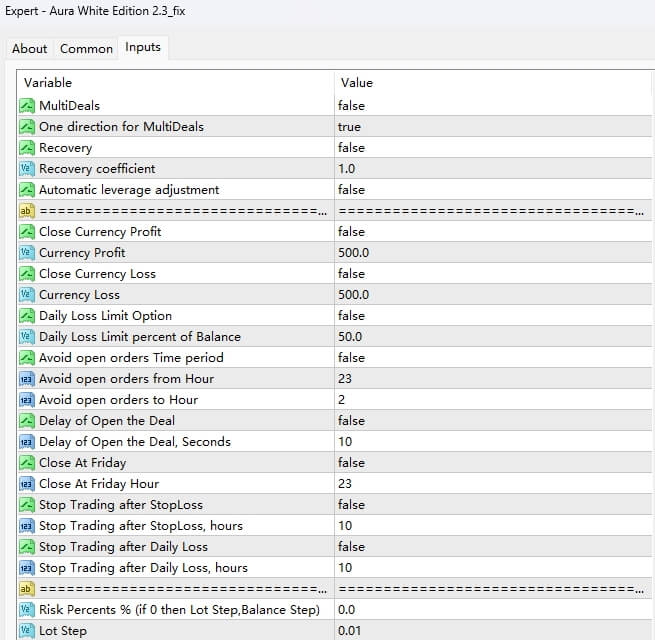This screenshot has height=640, width=655.
Task: Click the Delay of Open the Deal icon
Action: pyautogui.click(x=27, y=421)
